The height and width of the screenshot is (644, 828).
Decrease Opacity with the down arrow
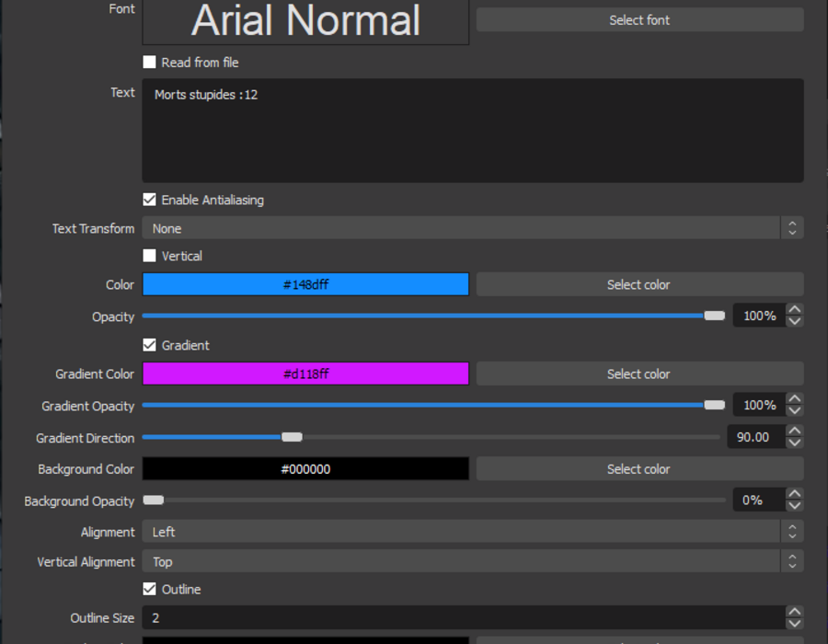tap(795, 321)
